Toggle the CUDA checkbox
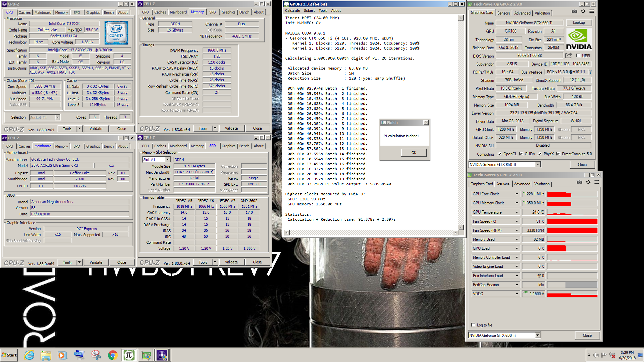The width and height of the screenshot is (644, 362). coord(521,154)
